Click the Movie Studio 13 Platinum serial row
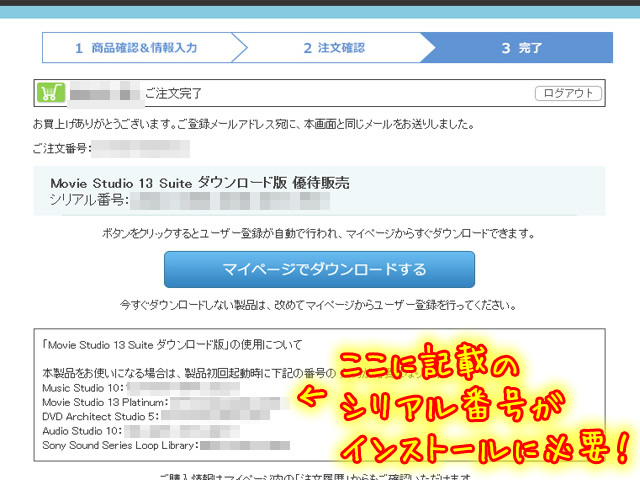The height and width of the screenshot is (497, 640). pos(166,402)
